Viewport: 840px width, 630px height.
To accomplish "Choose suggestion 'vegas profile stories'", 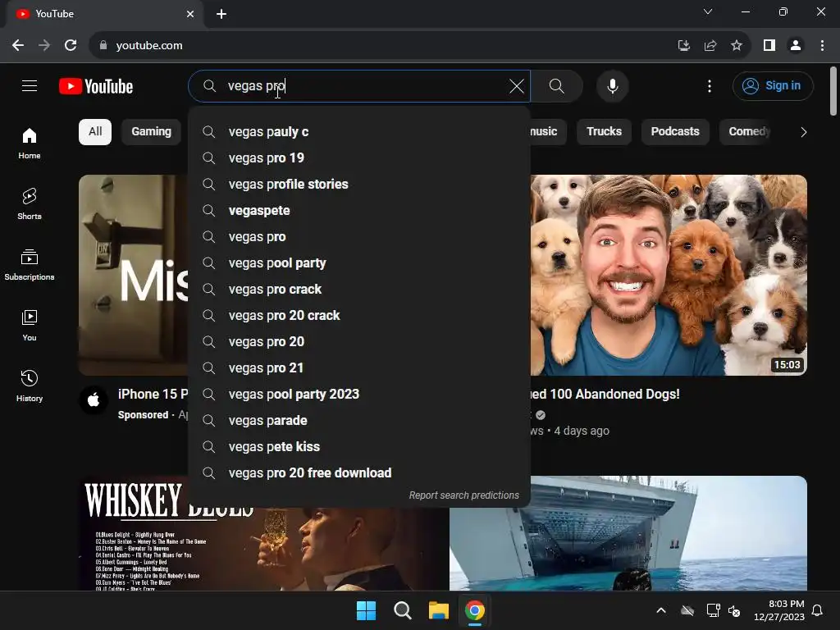I will tap(359, 185).
